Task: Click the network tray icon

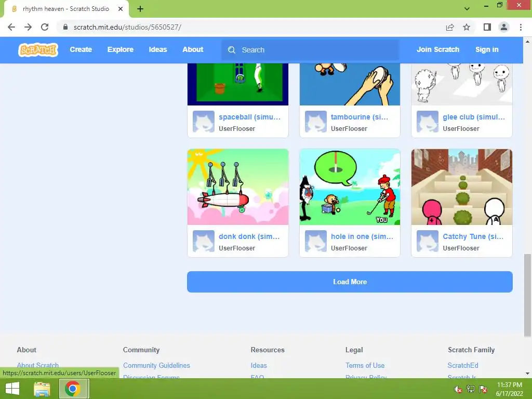Action: pyautogui.click(x=471, y=389)
